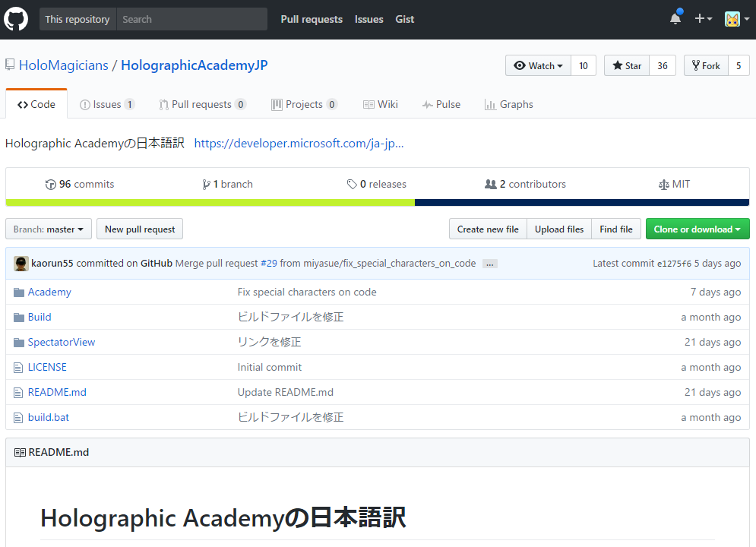
Task: Open the SpectatorView folder
Action: pos(62,342)
